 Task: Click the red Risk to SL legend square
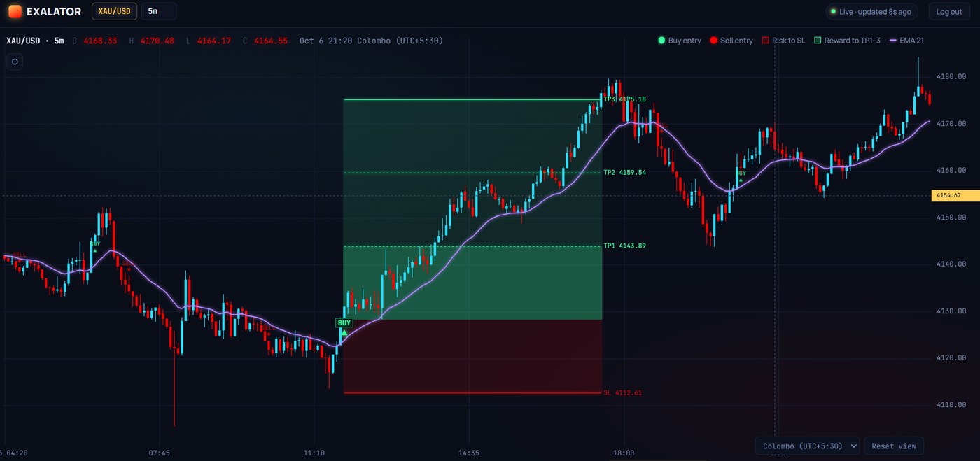(x=765, y=41)
